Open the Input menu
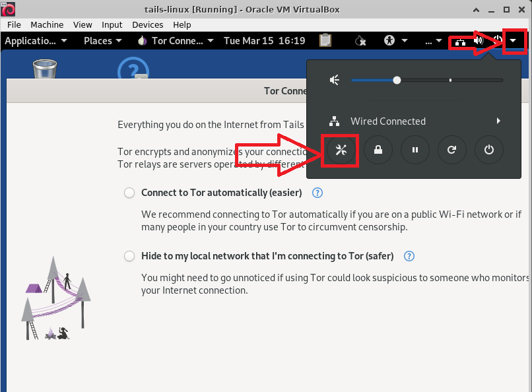The image size is (532, 392). [x=112, y=25]
